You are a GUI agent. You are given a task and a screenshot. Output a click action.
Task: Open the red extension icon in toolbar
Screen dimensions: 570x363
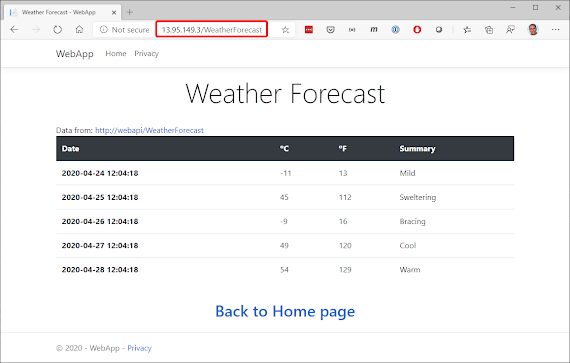309,30
